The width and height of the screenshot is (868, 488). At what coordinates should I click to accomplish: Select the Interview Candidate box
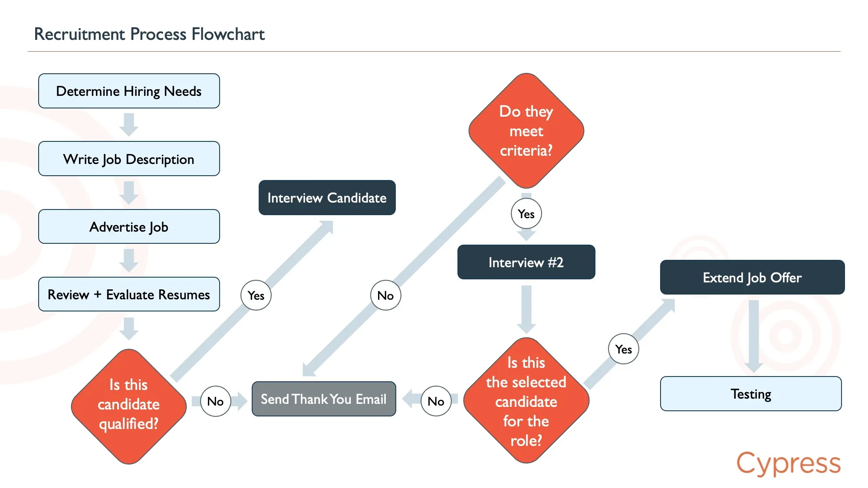(327, 198)
